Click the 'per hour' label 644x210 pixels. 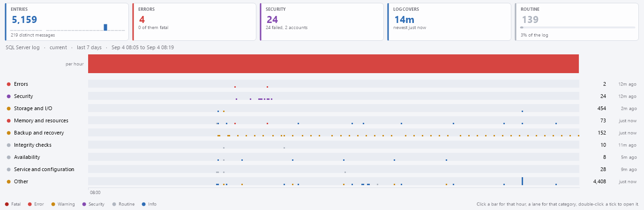[x=75, y=64]
